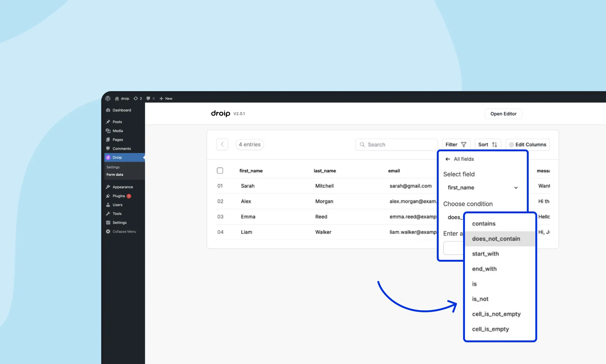Choose the end_with condition
The image size is (606, 364).
(500, 269)
